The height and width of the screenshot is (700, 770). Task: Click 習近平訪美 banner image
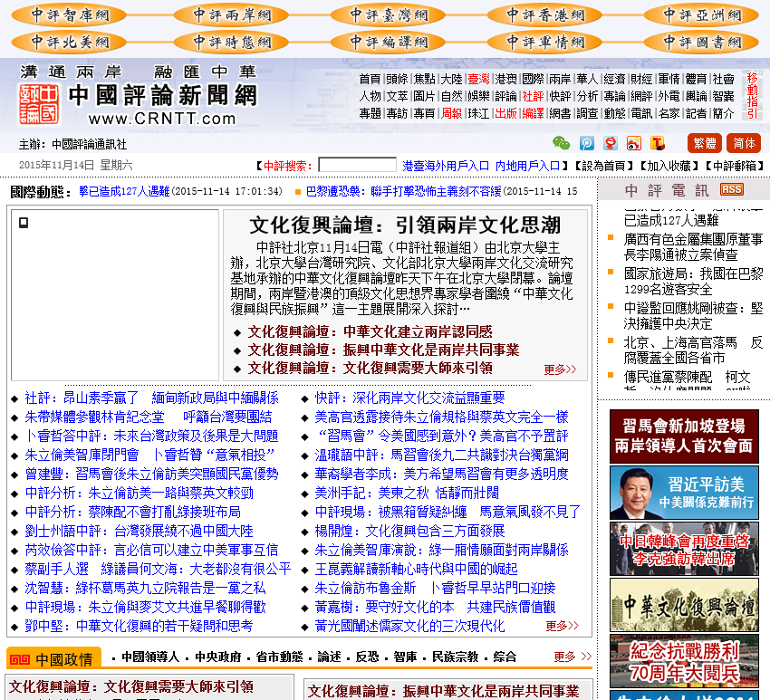684,493
